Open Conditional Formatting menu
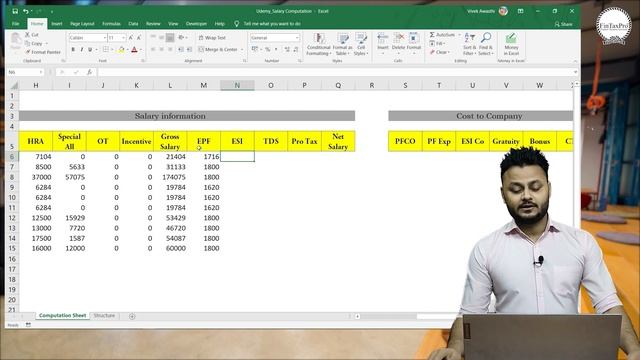 point(319,44)
